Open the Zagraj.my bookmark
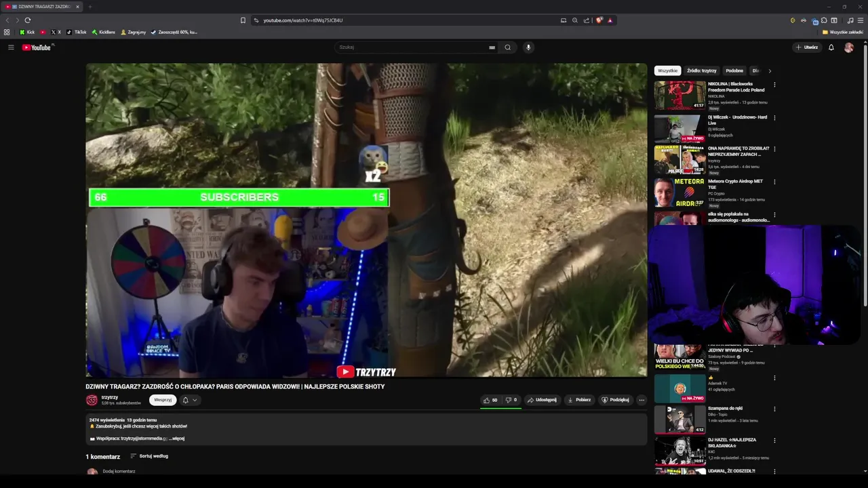Viewport: 868px width, 488px height. pos(133,32)
